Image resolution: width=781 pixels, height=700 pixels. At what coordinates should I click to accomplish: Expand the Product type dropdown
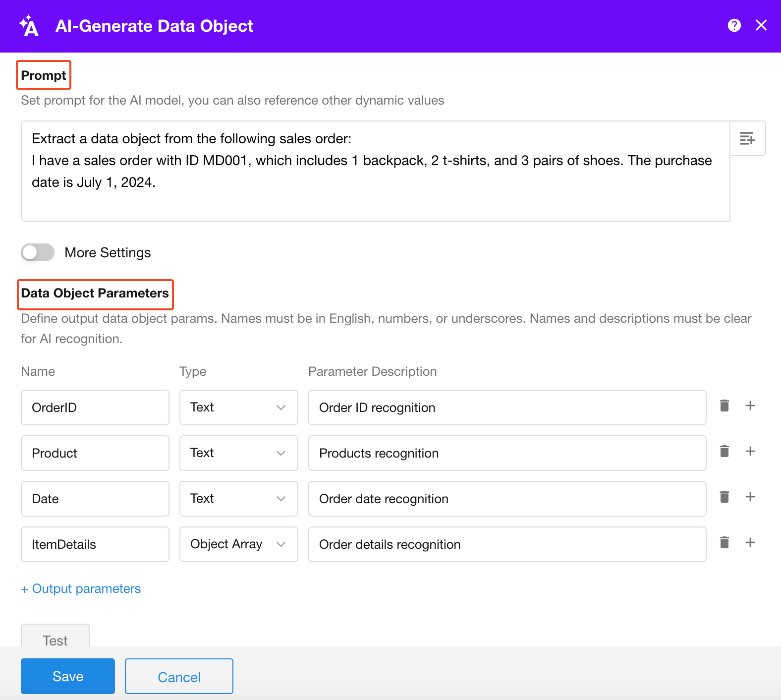tap(238, 453)
